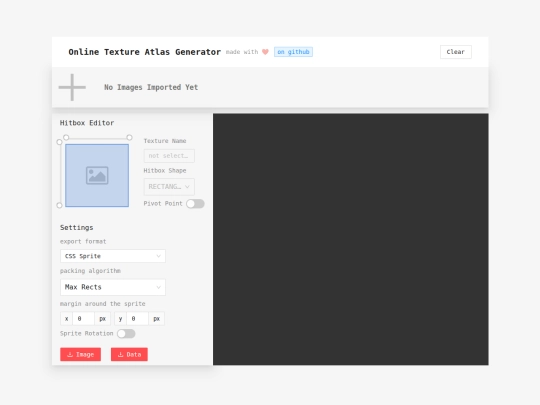540x405 pixels.
Task: Toggle the Pivot Point switch
Action: click(195, 204)
